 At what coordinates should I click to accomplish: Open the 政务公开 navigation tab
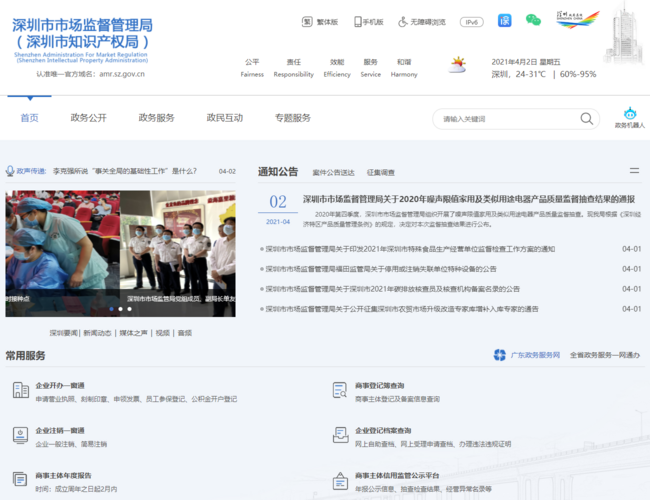[89, 118]
